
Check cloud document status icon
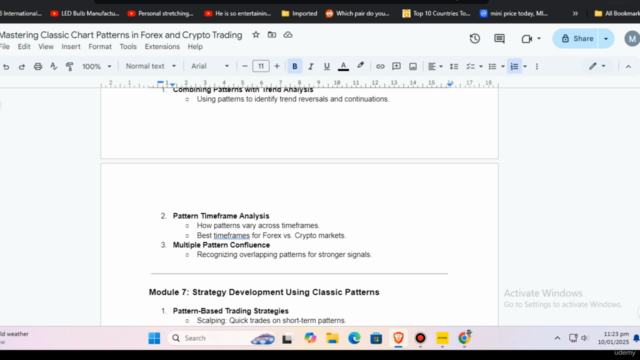coord(288,35)
